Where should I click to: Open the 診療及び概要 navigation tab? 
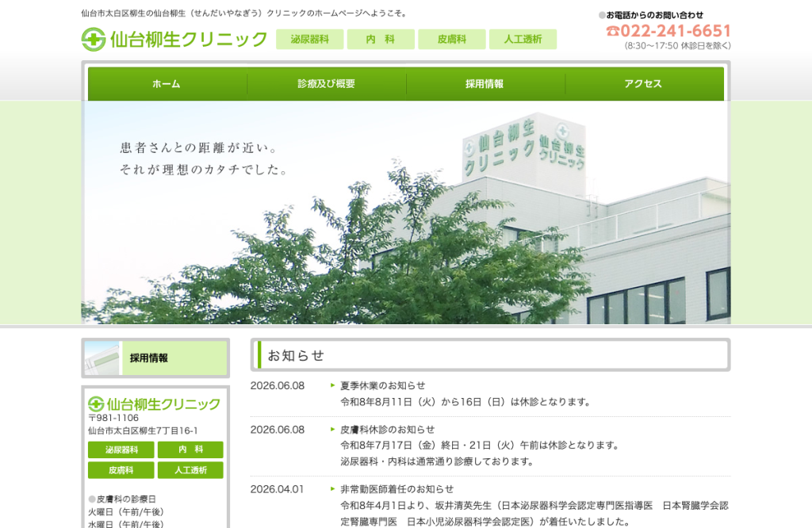tap(326, 84)
